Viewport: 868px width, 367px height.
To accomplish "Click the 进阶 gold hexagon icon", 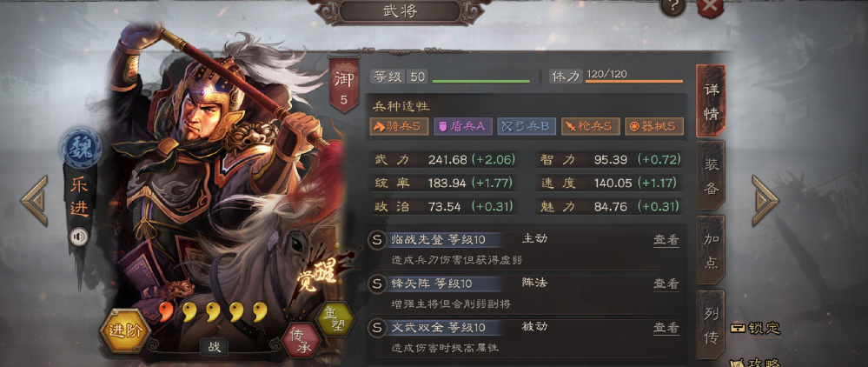I will [124, 331].
